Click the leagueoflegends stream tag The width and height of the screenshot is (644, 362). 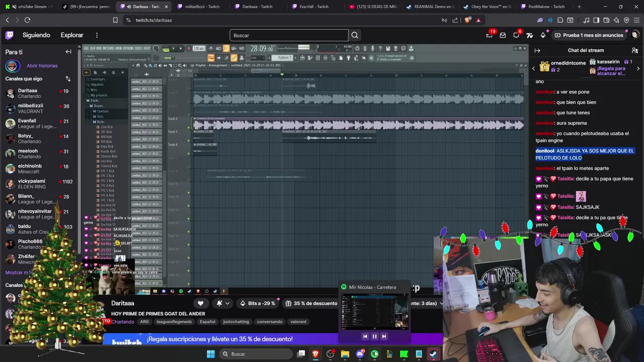[x=174, y=322]
